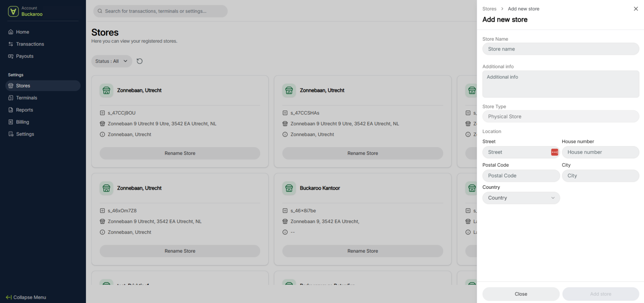Click the ID icon beside s_47CCj9OU
Viewport: 644px width, 303px height.
click(x=102, y=113)
